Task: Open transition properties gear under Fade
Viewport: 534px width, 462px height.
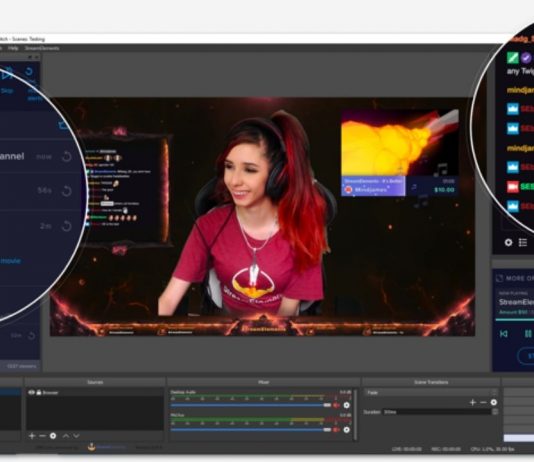Action: (x=493, y=402)
